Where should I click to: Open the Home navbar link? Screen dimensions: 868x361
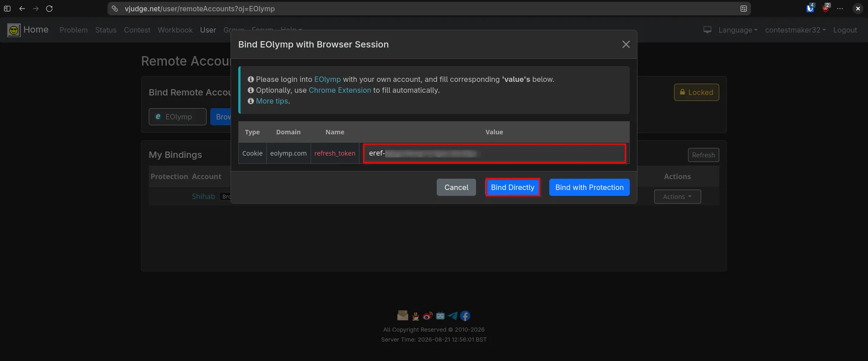click(x=36, y=30)
